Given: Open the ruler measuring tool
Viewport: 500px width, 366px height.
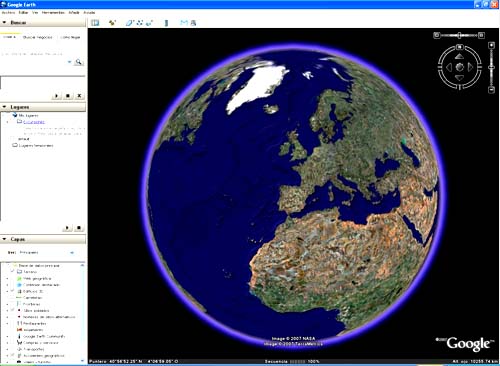Looking at the screenshot, I should pyautogui.click(x=166, y=23).
